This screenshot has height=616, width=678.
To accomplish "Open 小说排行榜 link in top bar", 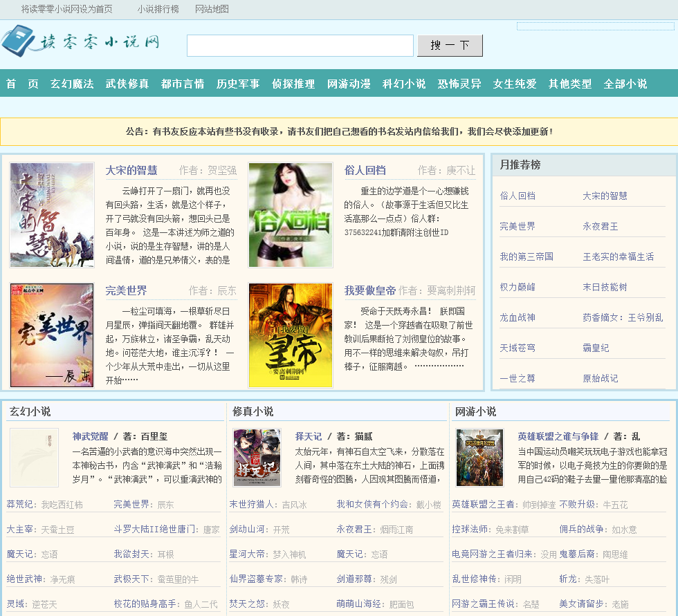I will (158, 9).
